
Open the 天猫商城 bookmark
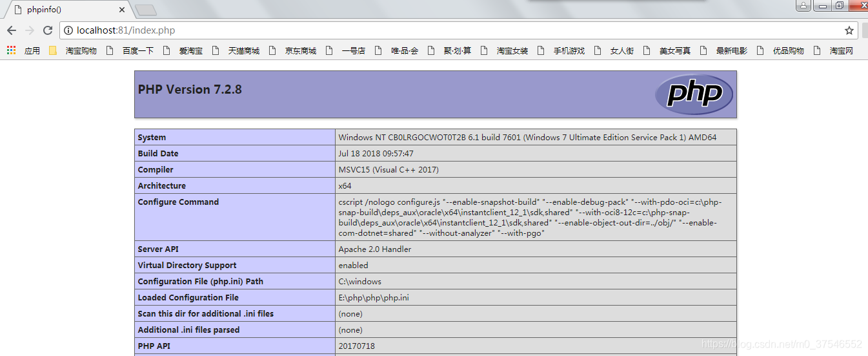pos(236,50)
